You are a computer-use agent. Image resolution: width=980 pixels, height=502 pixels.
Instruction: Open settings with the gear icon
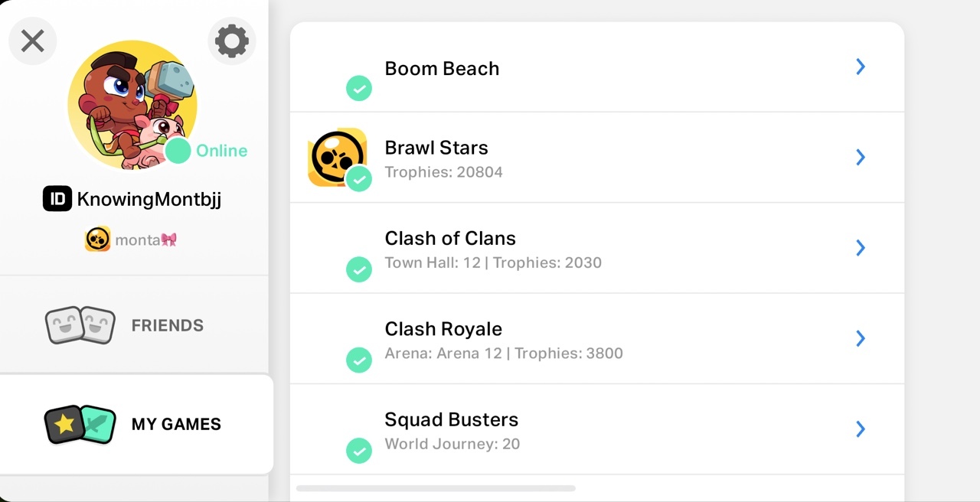coord(231,41)
